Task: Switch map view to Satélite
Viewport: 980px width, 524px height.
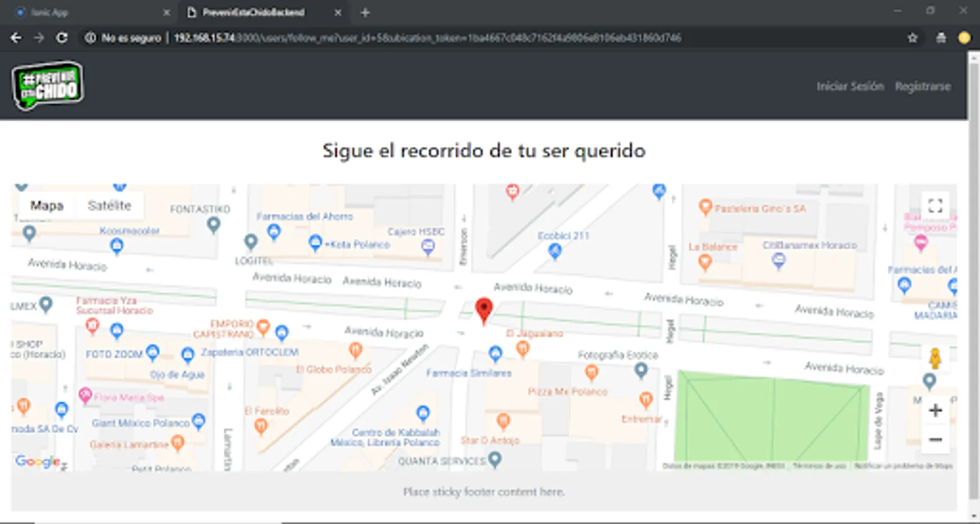Action: (x=110, y=206)
